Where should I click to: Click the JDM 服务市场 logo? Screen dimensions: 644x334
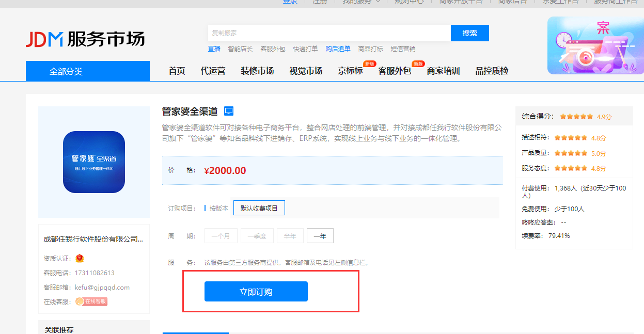[x=85, y=39]
